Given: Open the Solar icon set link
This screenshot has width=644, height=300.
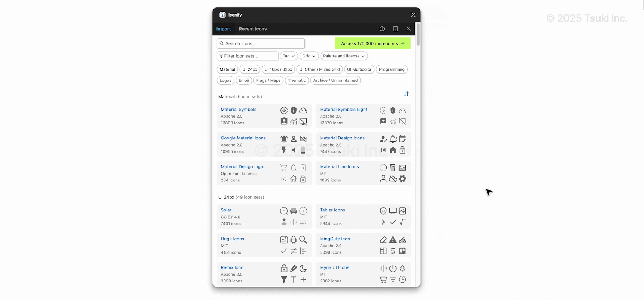Looking at the screenshot, I should coord(226,210).
